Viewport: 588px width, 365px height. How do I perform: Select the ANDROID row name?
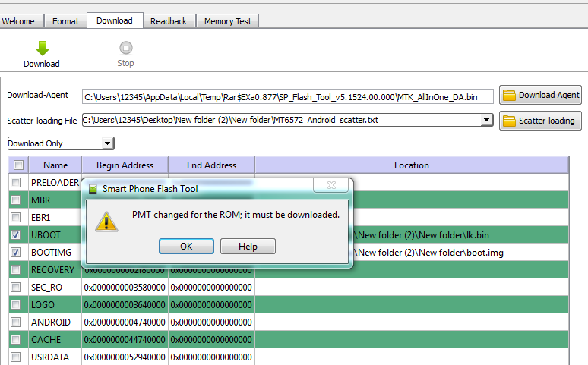(51, 323)
